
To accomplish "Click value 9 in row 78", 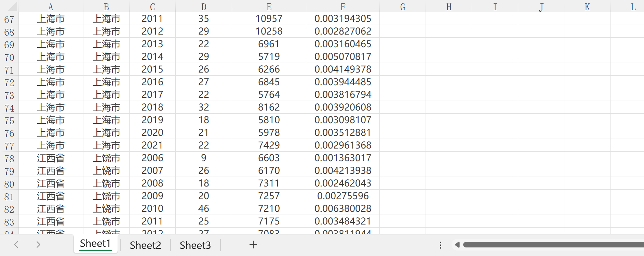I will tap(204, 158).
